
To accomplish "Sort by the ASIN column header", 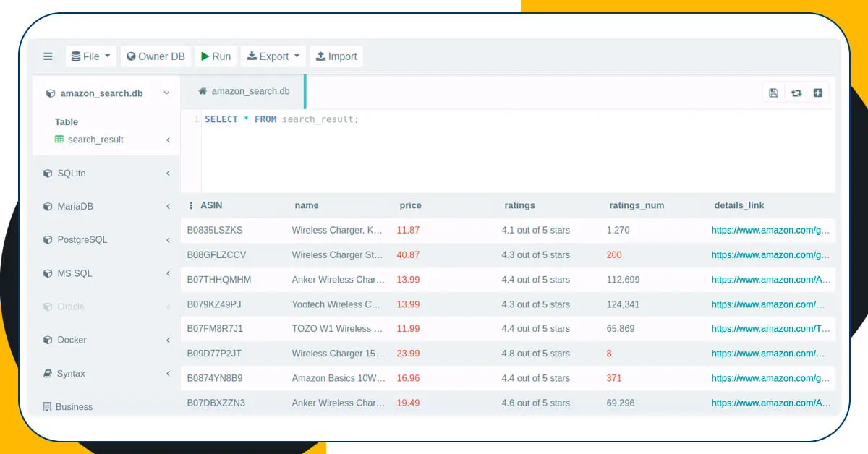I will point(211,205).
